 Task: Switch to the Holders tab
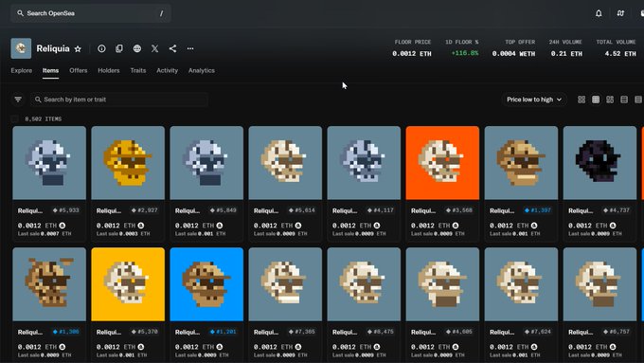tap(108, 70)
